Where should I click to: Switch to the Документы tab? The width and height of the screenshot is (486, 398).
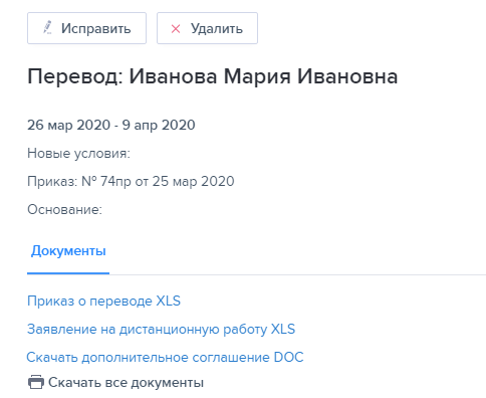[68, 251]
